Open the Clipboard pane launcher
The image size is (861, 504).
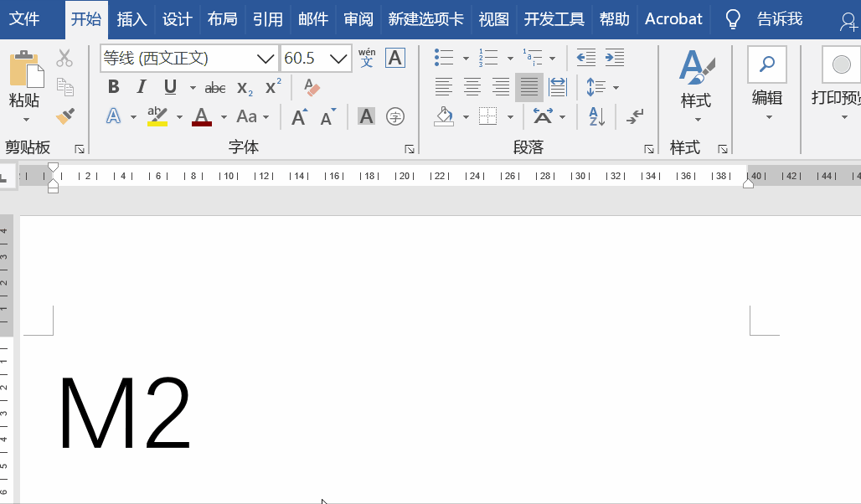pos(80,149)
